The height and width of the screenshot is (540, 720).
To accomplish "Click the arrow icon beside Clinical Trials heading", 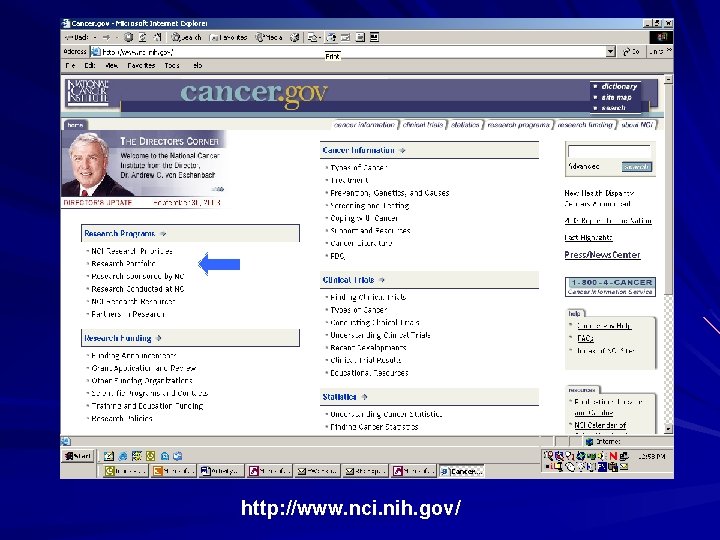I will coord(382,280).
